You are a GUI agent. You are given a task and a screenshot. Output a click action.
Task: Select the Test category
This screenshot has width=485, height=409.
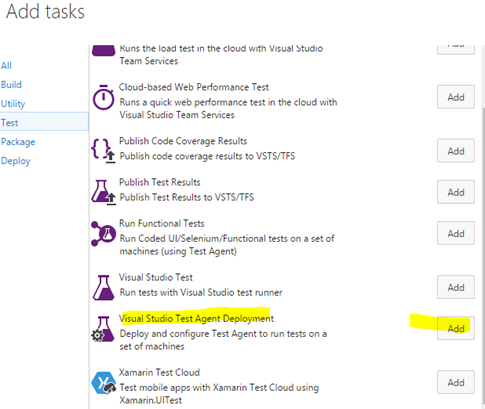44,122
